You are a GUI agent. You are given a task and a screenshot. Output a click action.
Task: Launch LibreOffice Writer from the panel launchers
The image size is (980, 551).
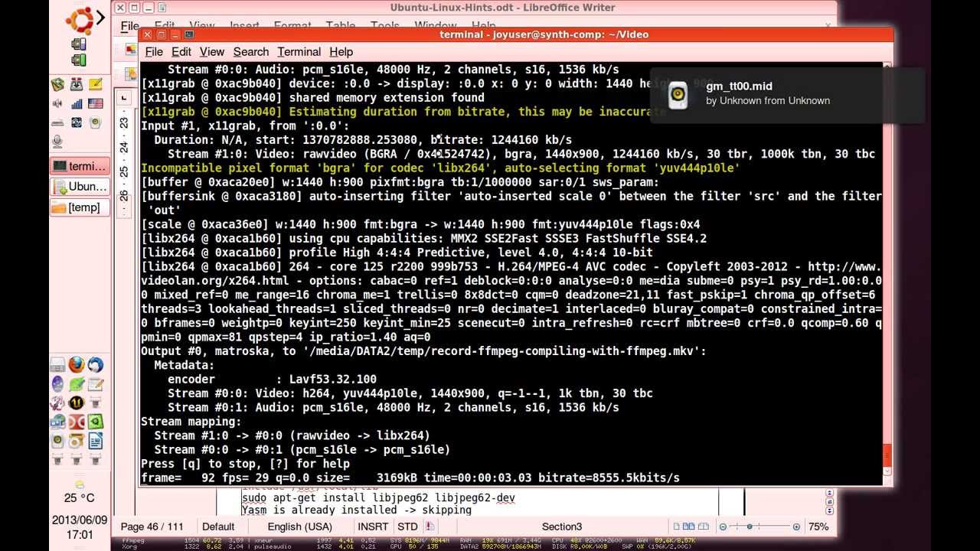click(x=96, y=441)
